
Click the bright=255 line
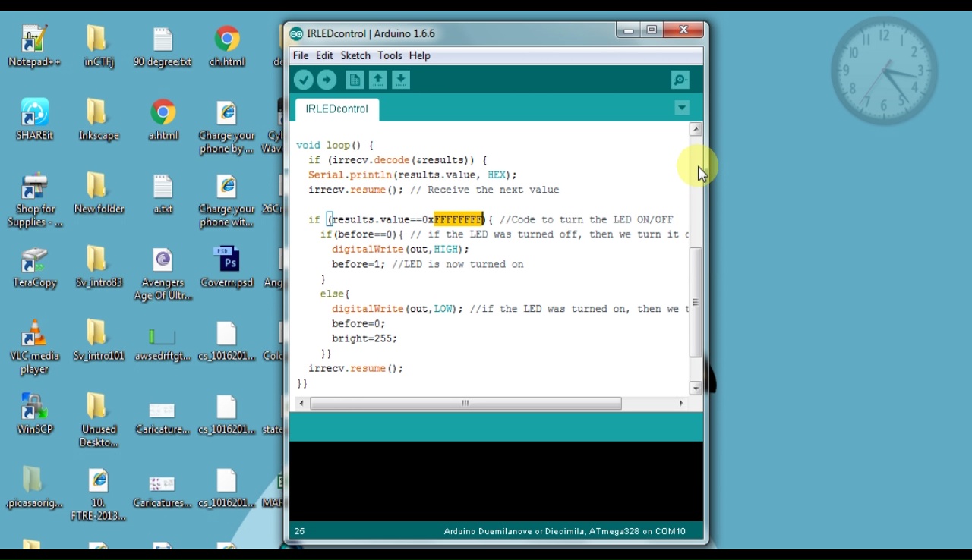click(x=364, y=338)
